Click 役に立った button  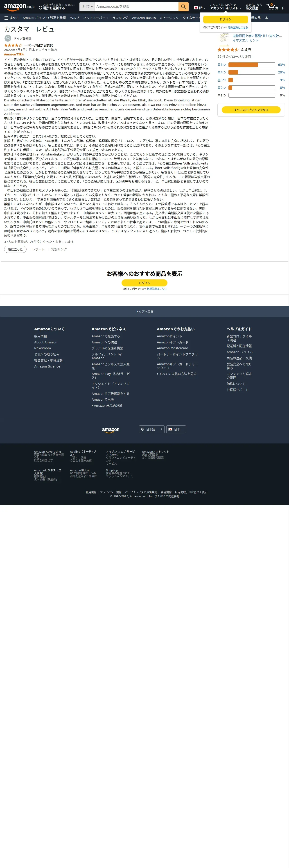(15, 249)
